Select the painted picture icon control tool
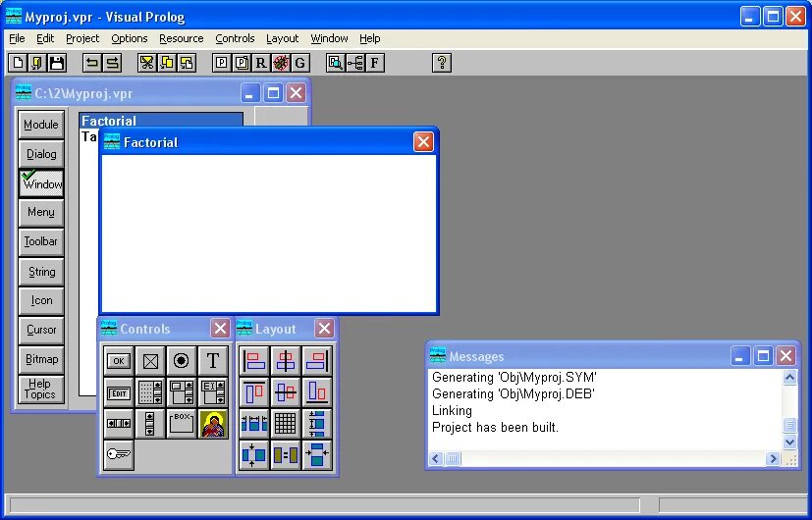 click(213, 424)
